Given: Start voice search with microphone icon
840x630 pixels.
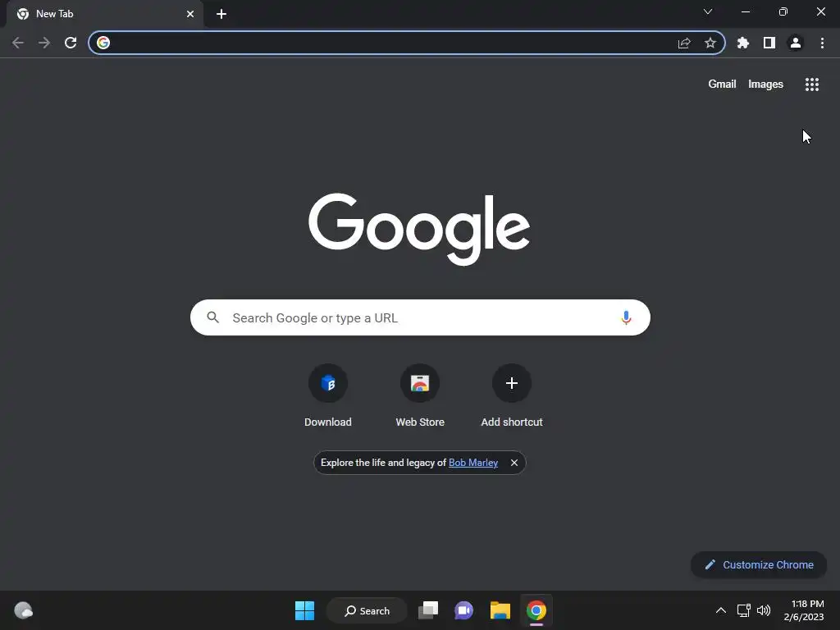Looking at the screenshot, I should pyautogui.click(x=626, y=317).
